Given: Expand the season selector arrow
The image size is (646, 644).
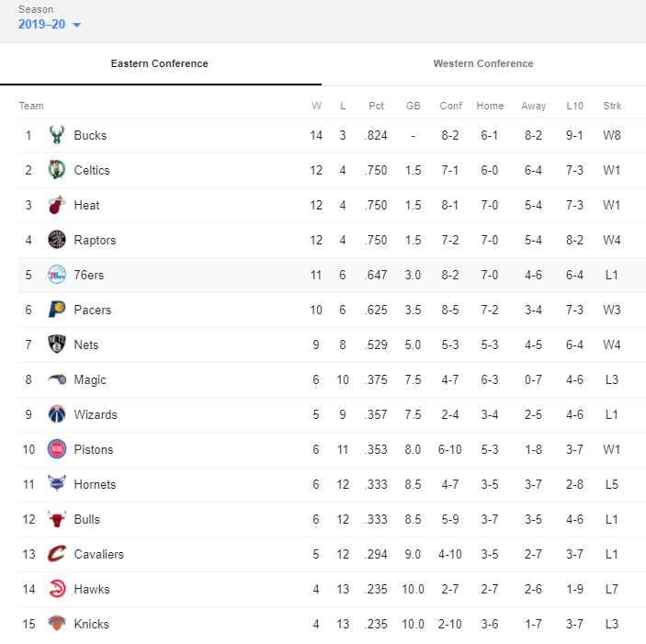Looking at the screenshot, I should pos(76,25).
